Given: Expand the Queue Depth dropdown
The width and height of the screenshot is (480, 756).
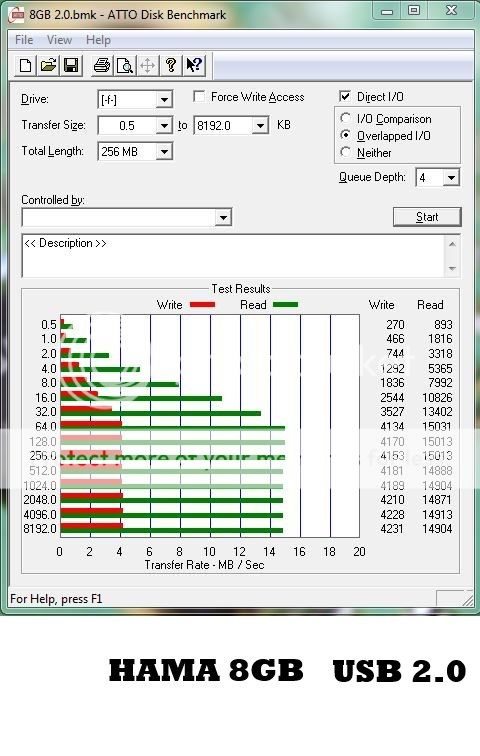Looking at the screenshot, I should point(451,178).
